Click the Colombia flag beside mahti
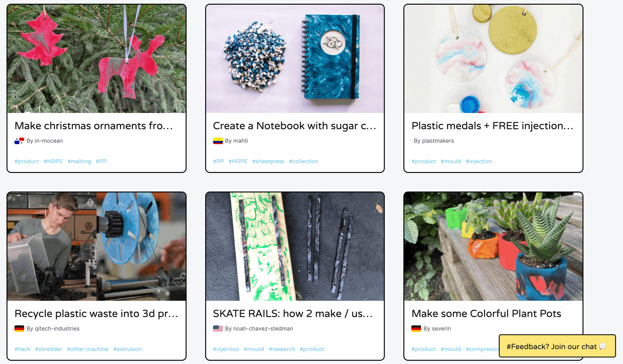 click(x=218, y=141)
